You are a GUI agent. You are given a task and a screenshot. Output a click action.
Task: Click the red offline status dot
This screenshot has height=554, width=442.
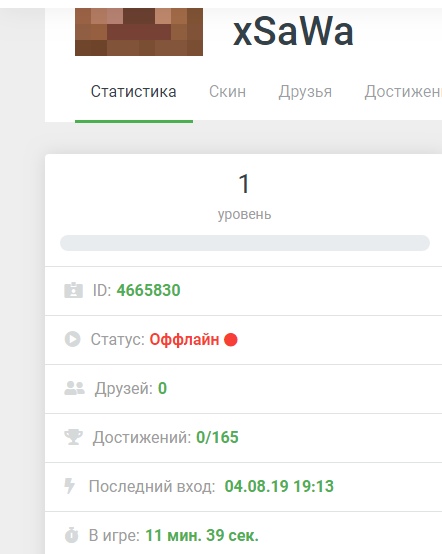click(231, 340)
